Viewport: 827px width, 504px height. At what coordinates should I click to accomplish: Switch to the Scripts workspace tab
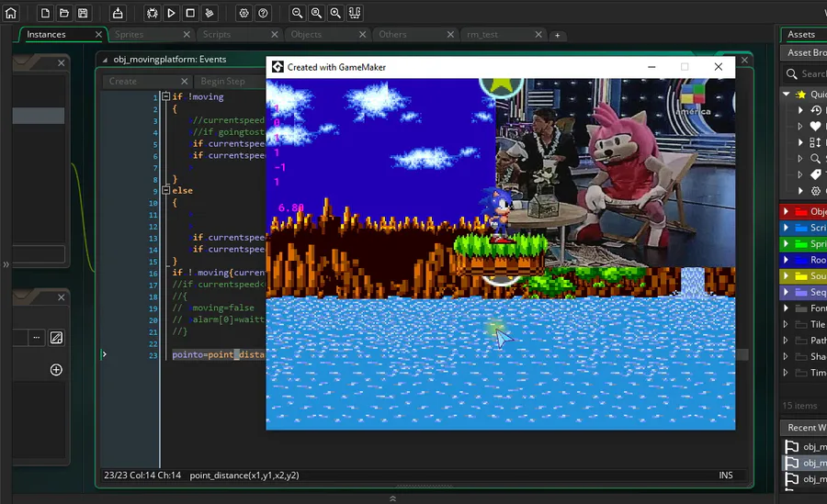click(x=216, y=34)
